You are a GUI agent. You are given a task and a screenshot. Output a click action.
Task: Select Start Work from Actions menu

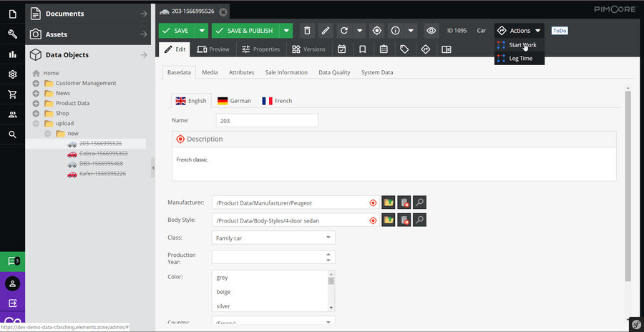point(522,45)
